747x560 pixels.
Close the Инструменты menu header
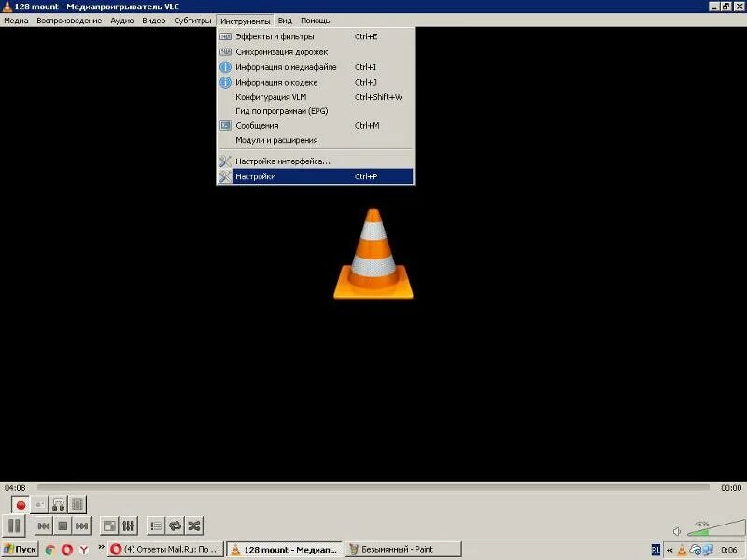pyautogui.click(x=245, y=21)
